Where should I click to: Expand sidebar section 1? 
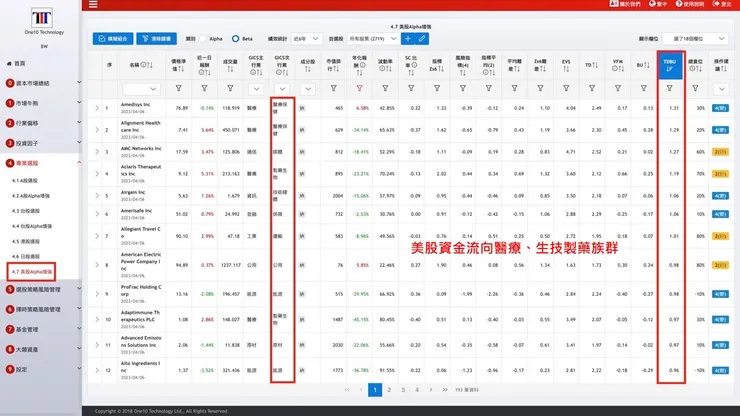[x=41, y=103]
